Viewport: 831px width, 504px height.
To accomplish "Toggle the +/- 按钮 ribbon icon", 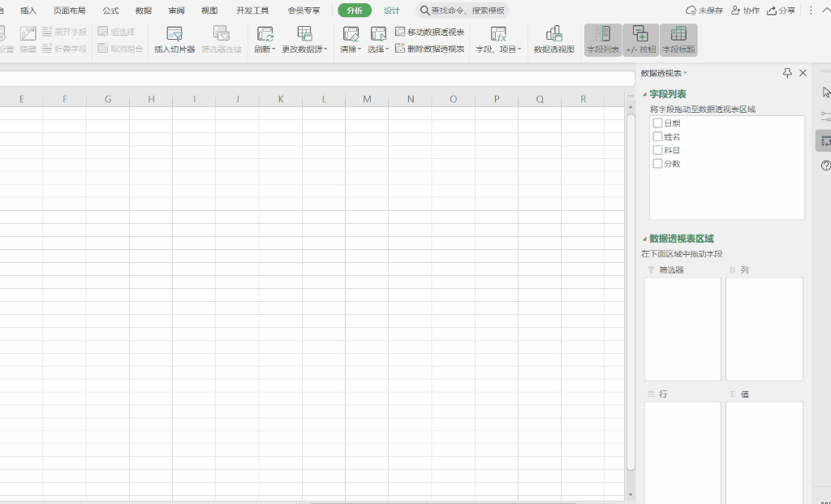I will coord(640,40).
